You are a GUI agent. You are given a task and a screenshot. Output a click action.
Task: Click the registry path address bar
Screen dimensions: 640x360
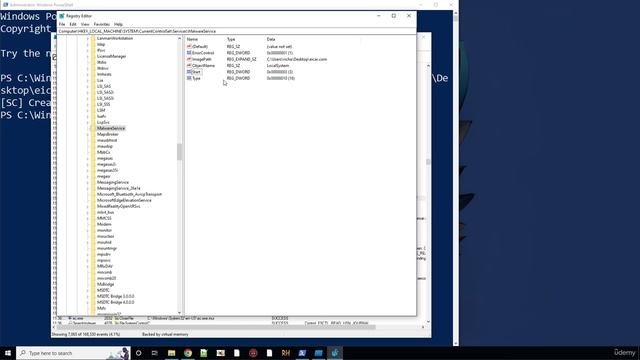click(x=237, y=31)
